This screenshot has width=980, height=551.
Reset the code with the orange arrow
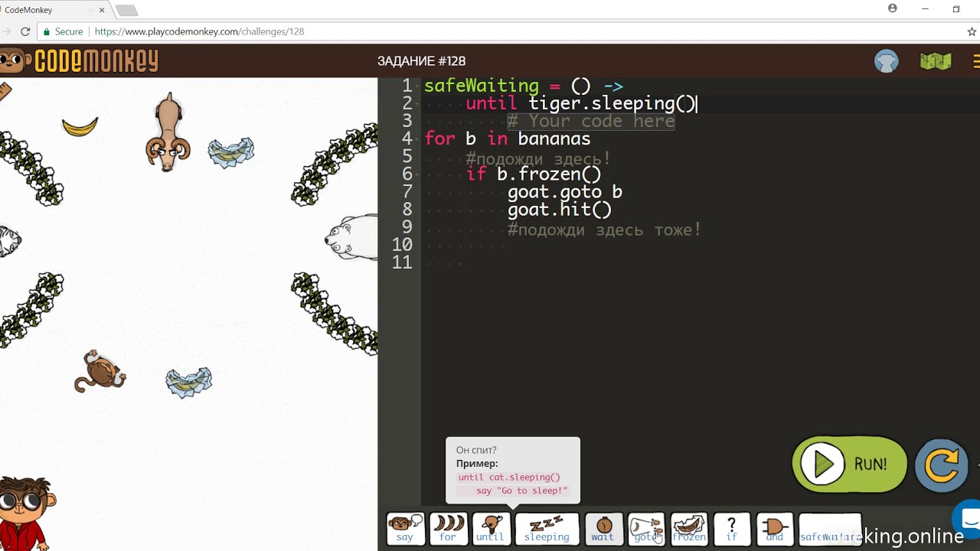(942, 465)
